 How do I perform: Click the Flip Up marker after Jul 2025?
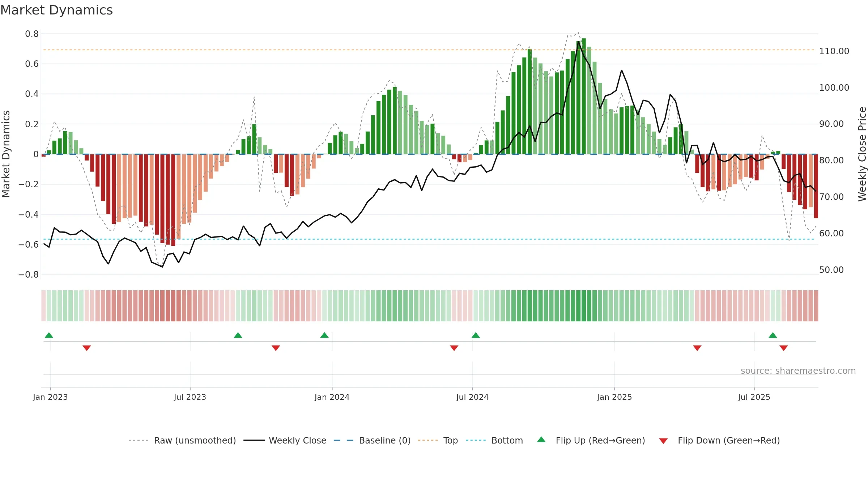[773, 335]
